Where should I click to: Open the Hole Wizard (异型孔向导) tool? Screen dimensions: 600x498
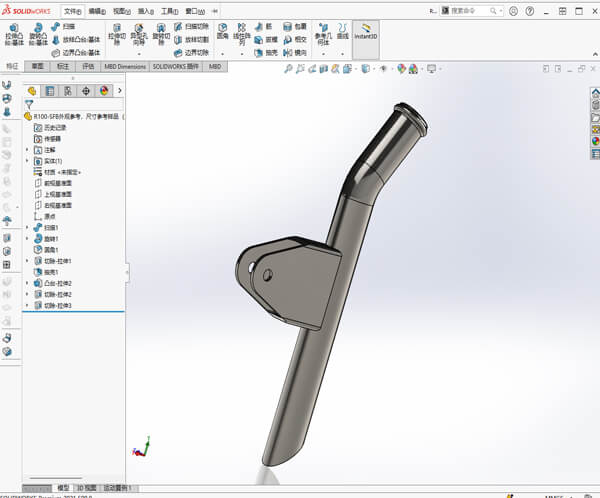139,34
